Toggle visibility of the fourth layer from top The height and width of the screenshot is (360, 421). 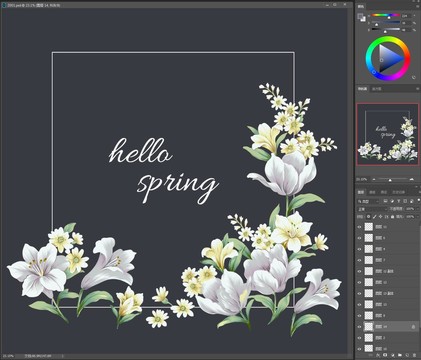click(x=359, y=260)
